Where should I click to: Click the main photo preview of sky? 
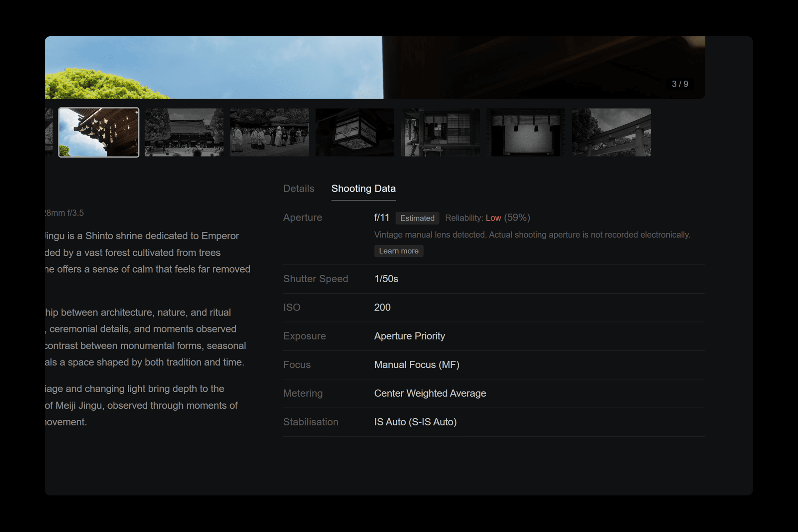click(x=375, y=67)
